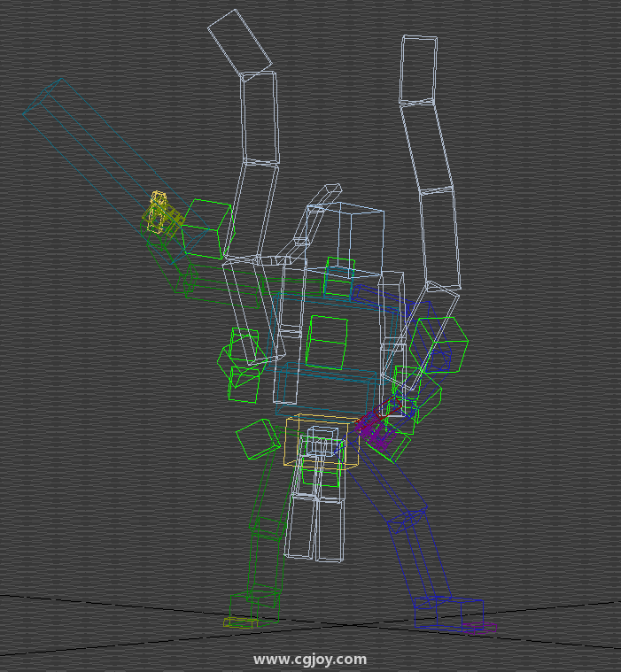
Task: Select the green box beside the sword hand
Action: click(x=207, y=229)
